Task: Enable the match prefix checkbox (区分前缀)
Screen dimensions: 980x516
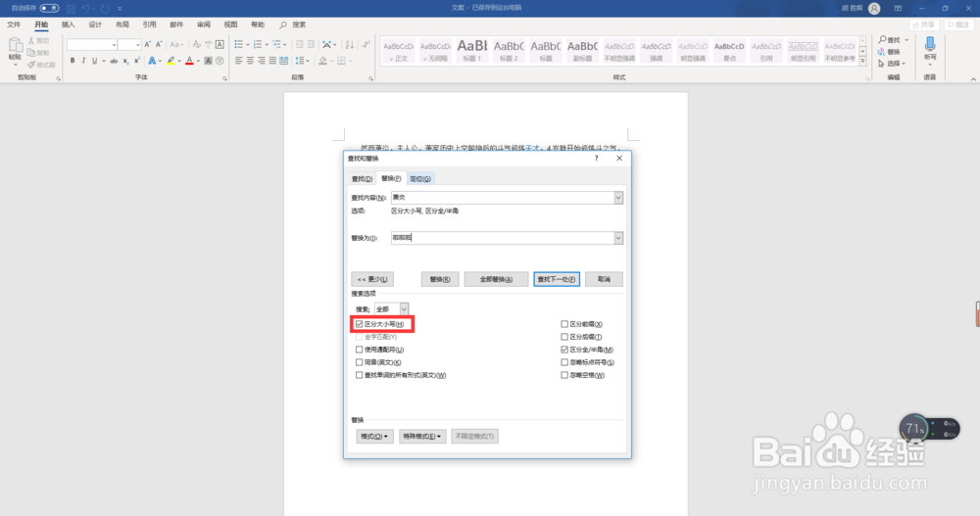Action: [x=564, y=324]
